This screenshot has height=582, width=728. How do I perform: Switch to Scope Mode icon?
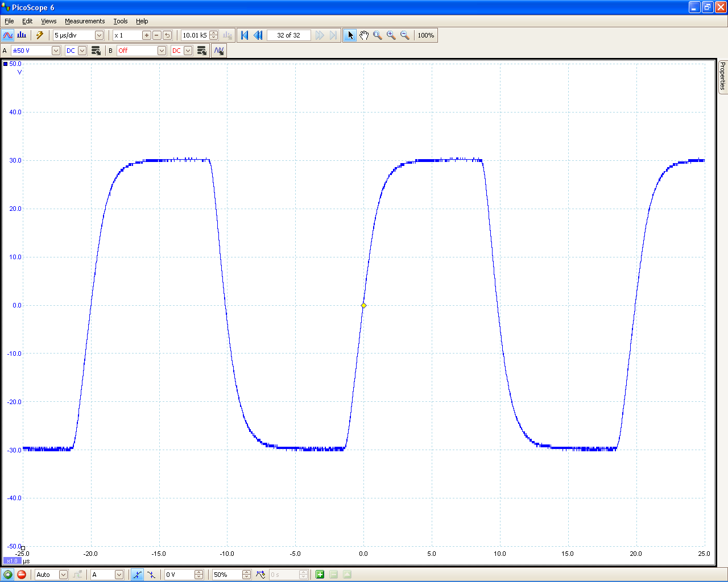7,35
